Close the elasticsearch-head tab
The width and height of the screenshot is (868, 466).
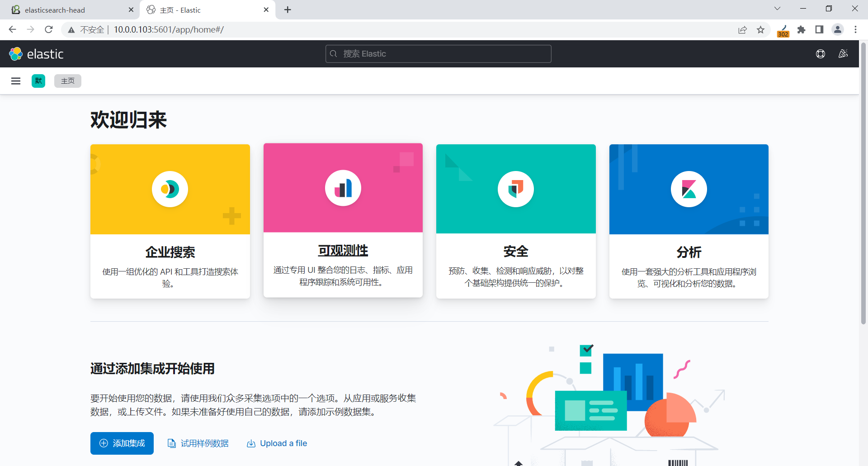(x=131, y=10)
